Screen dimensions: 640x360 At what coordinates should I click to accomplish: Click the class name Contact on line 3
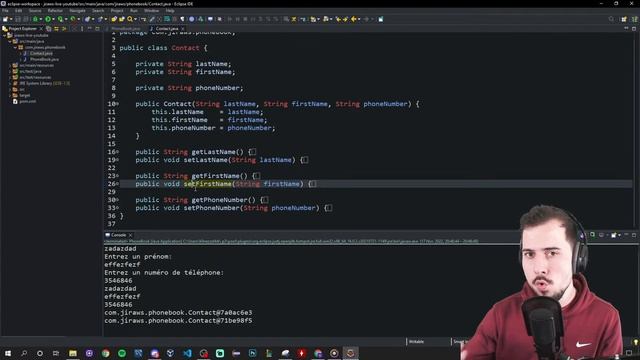(x=185, y=48)
